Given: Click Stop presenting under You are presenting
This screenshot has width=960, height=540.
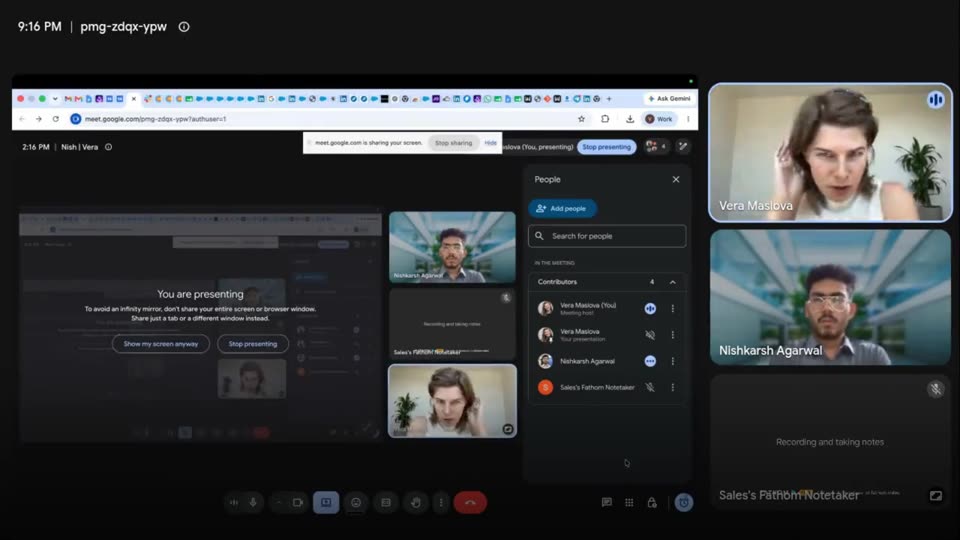Looking at the screenshot, I should click(x=253, y=344).
